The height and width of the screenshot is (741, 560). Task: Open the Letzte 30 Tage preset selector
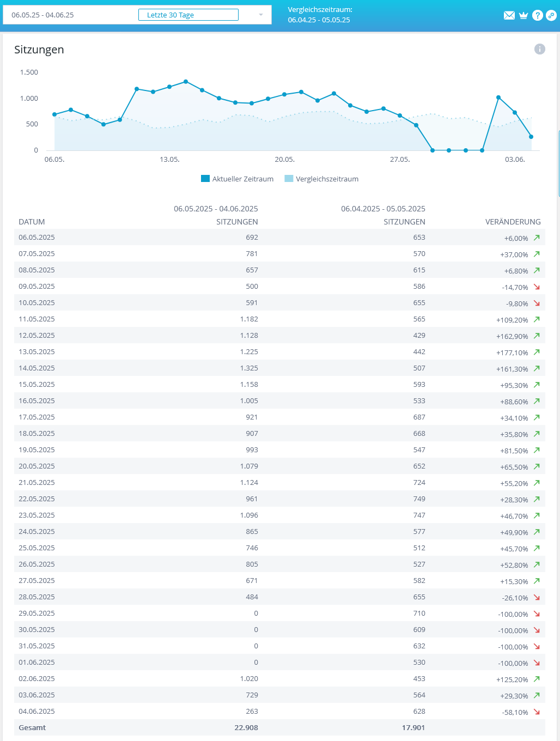click(x=188, y=15)
